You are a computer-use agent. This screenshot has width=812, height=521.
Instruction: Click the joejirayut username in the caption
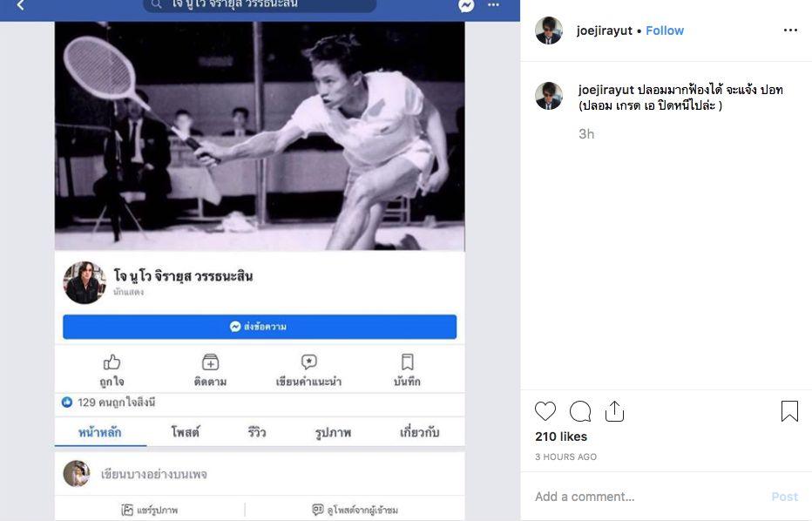[x=606, y=90]
